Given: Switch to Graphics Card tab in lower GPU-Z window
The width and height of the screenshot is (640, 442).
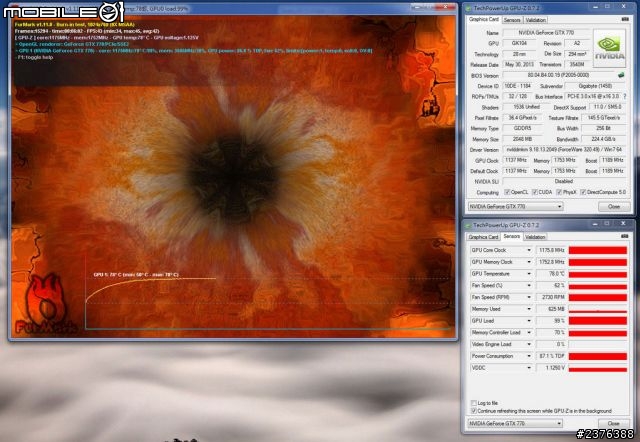Looking at the screenshot, I should [484, 237].
